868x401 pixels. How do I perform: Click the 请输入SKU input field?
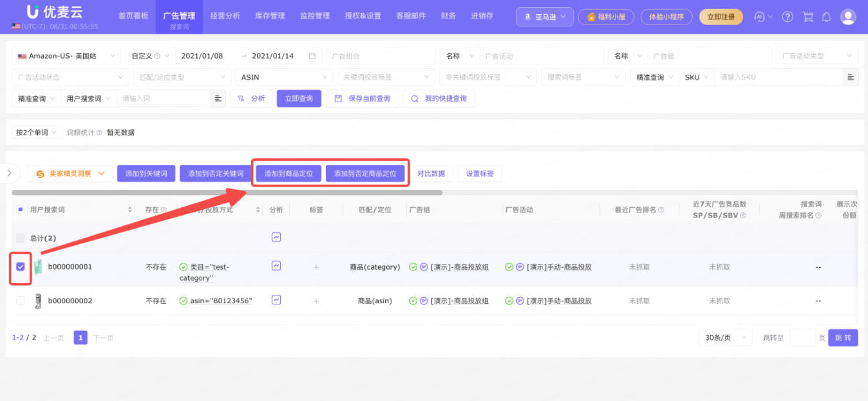[778, 77]
